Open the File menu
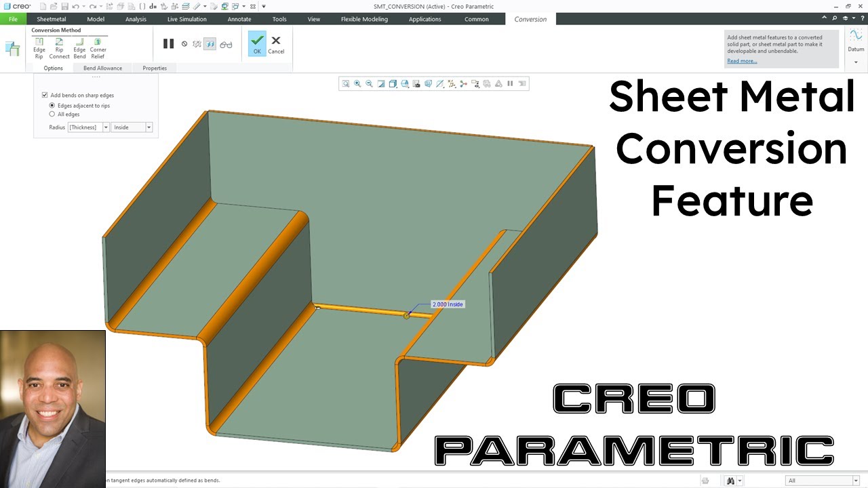The image size is (868, 488). pyautogui.click(x=13, y=19)
